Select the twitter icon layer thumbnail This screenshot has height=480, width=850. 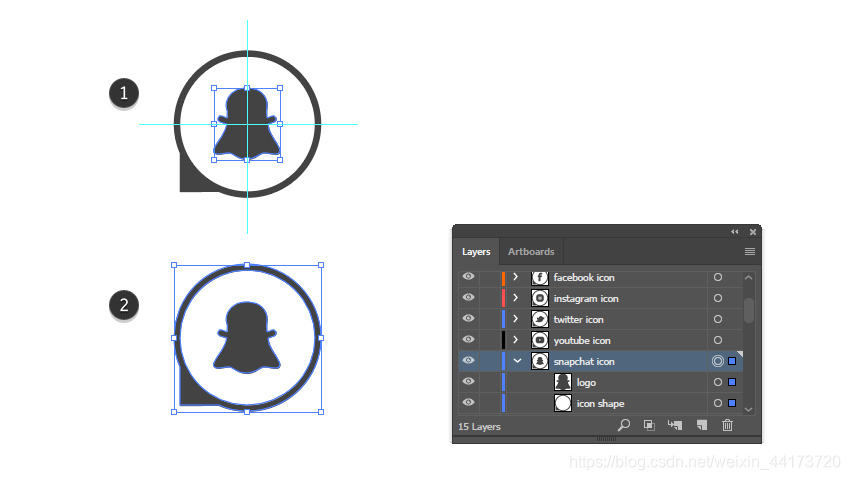tap(539, 319)
